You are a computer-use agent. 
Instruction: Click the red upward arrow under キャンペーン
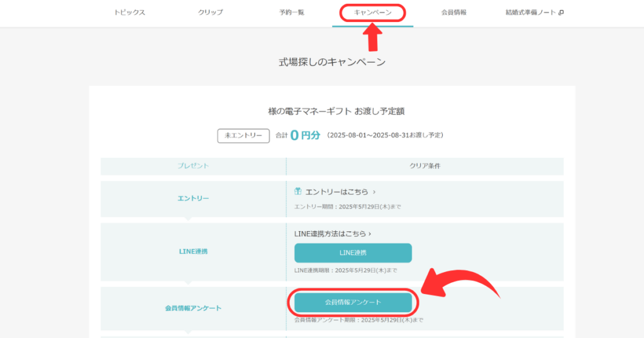(x=372, y=38)
